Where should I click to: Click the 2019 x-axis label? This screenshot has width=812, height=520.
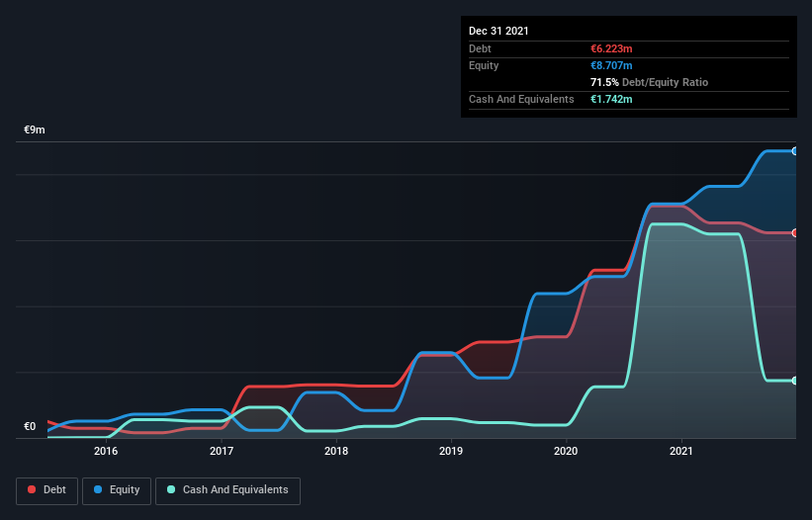[451, 451]
